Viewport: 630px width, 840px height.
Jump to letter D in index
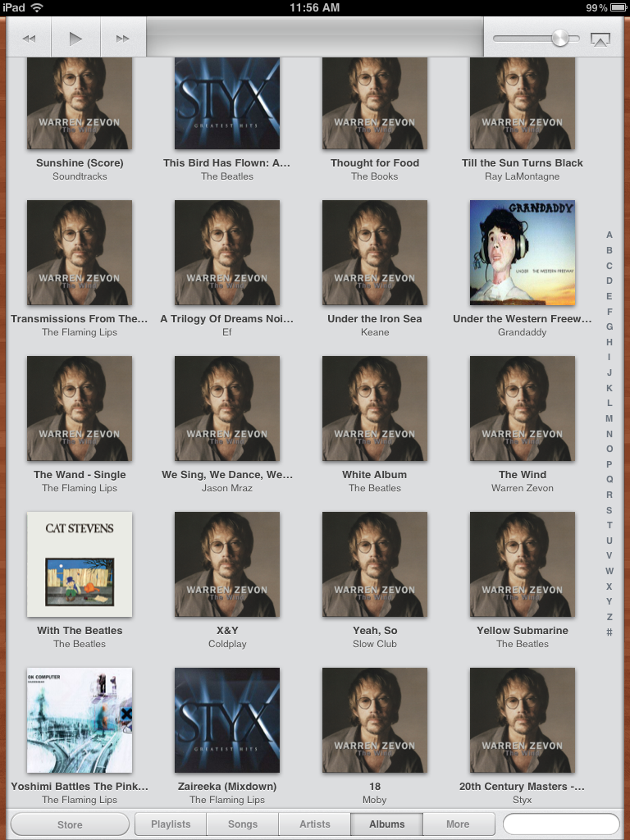(x=609, y=281)
